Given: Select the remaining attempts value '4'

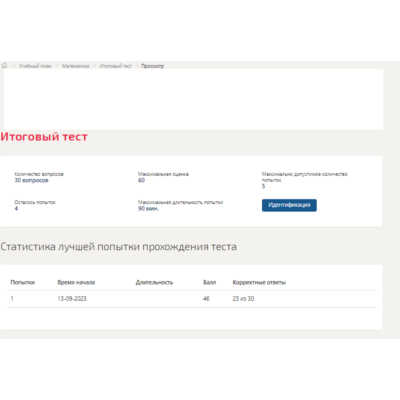Looking at the screenshot, I should point(16,208).
